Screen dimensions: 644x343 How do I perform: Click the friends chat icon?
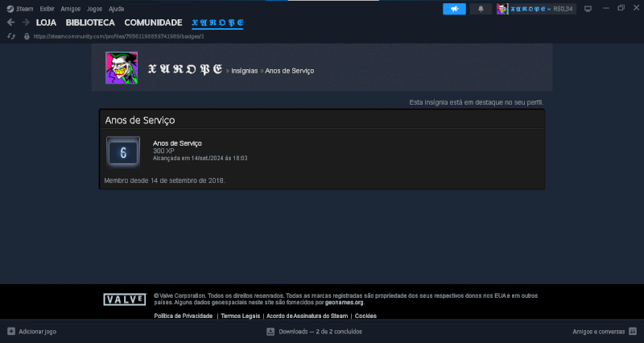(x=633, y=331)
